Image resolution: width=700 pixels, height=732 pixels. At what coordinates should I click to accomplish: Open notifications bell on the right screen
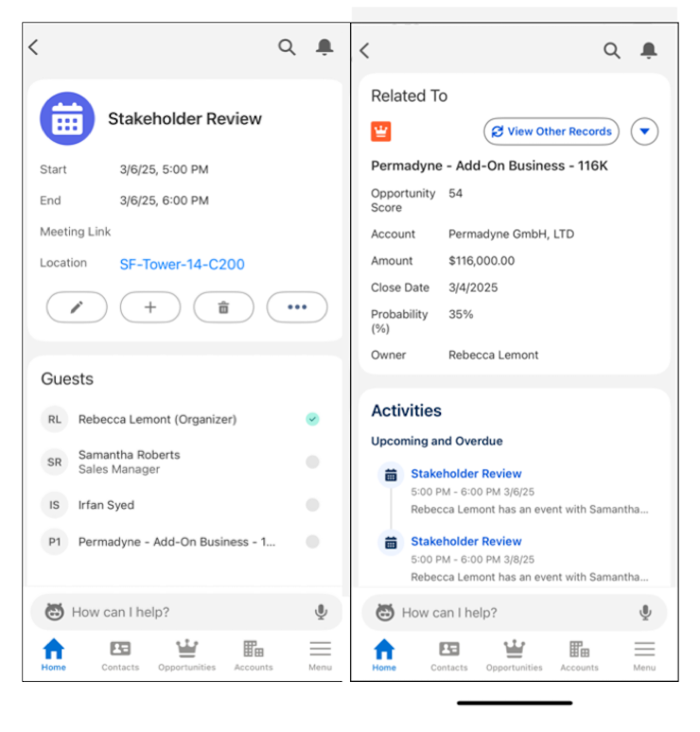pos(648,50)
